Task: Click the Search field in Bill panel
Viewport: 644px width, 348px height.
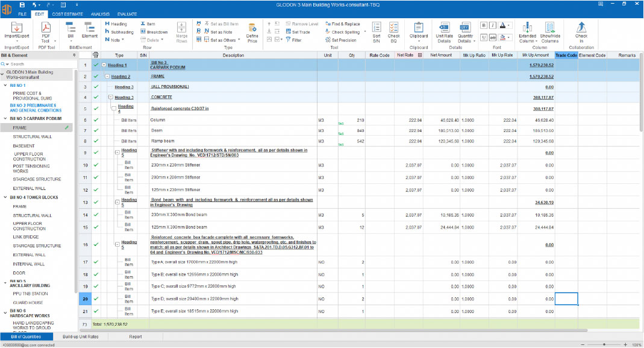Action: 36,64
